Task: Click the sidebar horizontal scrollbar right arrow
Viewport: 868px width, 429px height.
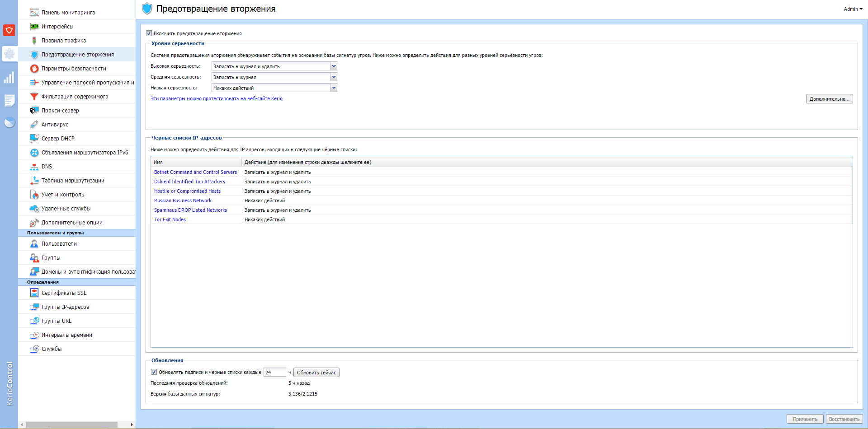Action: [132, 425]
